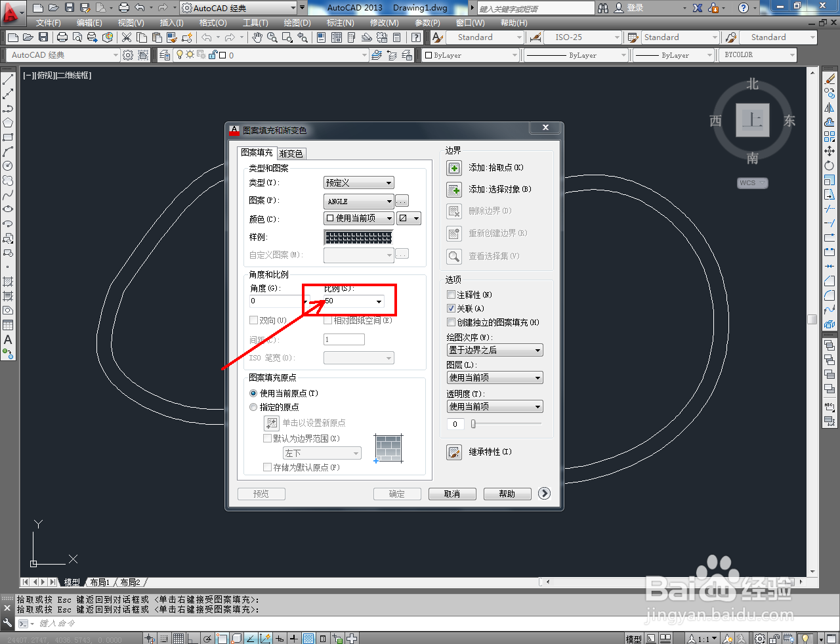Click Add Pick Points icon
Viewport: 840px width, 644px height.
pyautogui.click(x=454, y=168)
